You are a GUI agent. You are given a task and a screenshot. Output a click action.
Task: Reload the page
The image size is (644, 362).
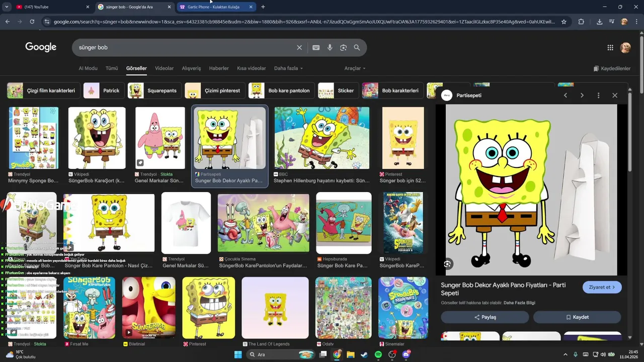32,22
